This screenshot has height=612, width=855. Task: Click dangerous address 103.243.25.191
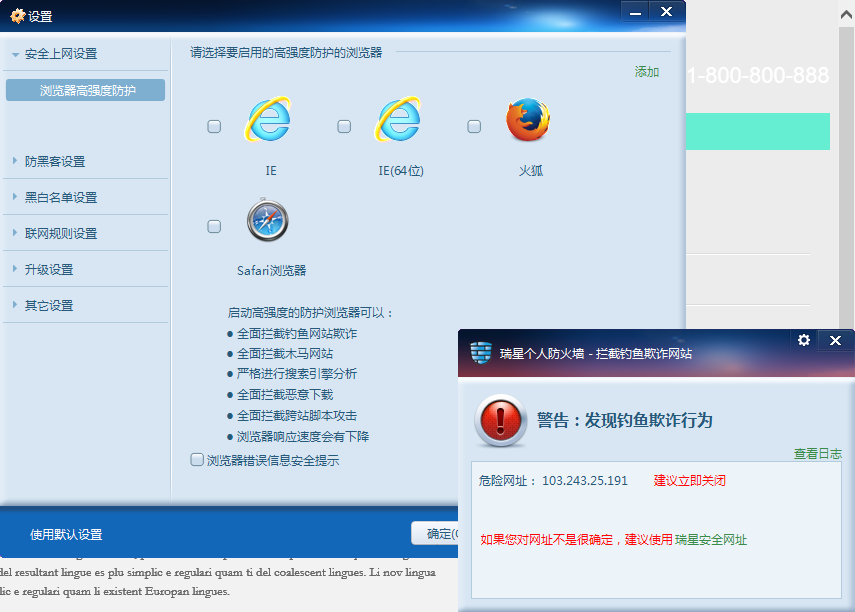(585, 481)
